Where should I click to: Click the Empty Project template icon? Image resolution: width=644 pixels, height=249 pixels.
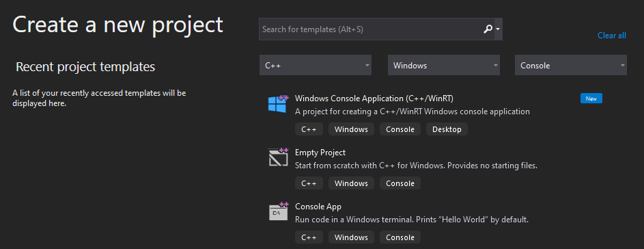click(x=279, y=157)
